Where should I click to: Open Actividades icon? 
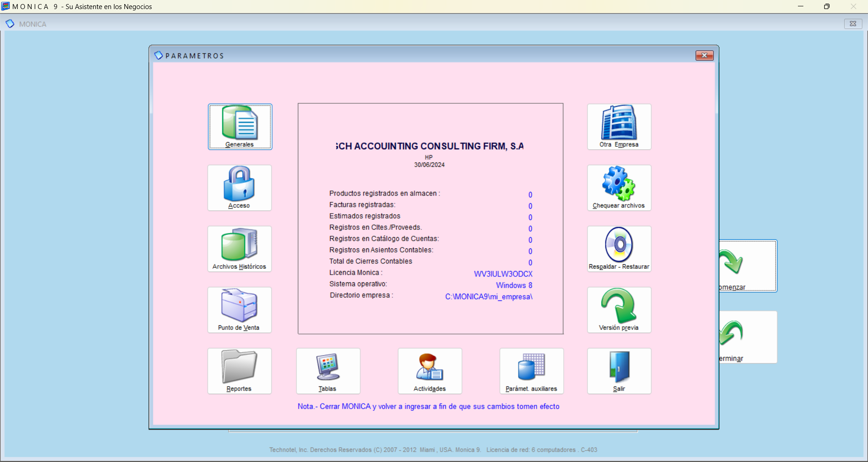[x=430, y=371]
